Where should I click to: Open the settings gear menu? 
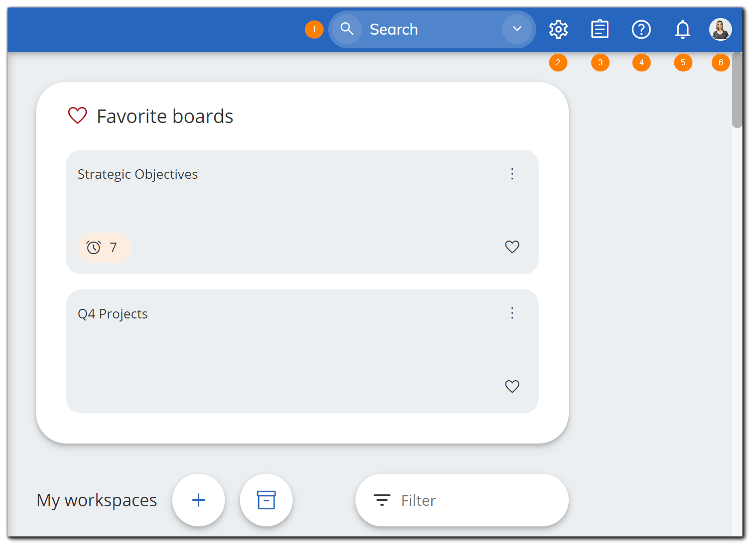tap(558, 29)
